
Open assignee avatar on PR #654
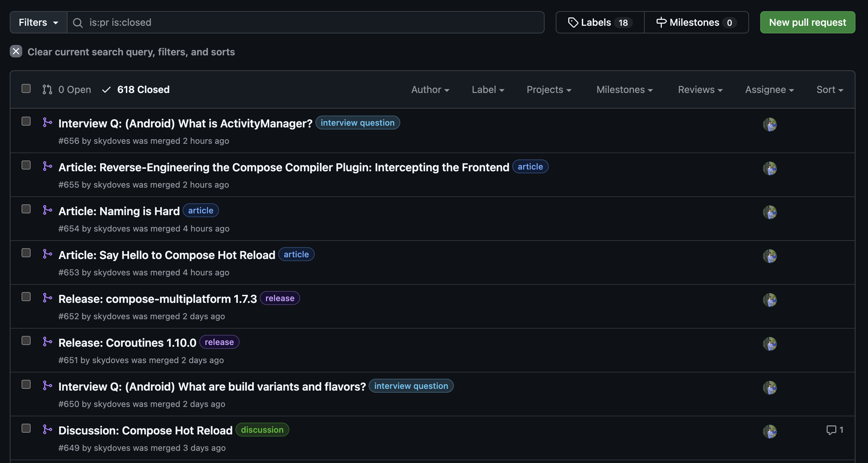pyautogui.click(x=770, y=212)
